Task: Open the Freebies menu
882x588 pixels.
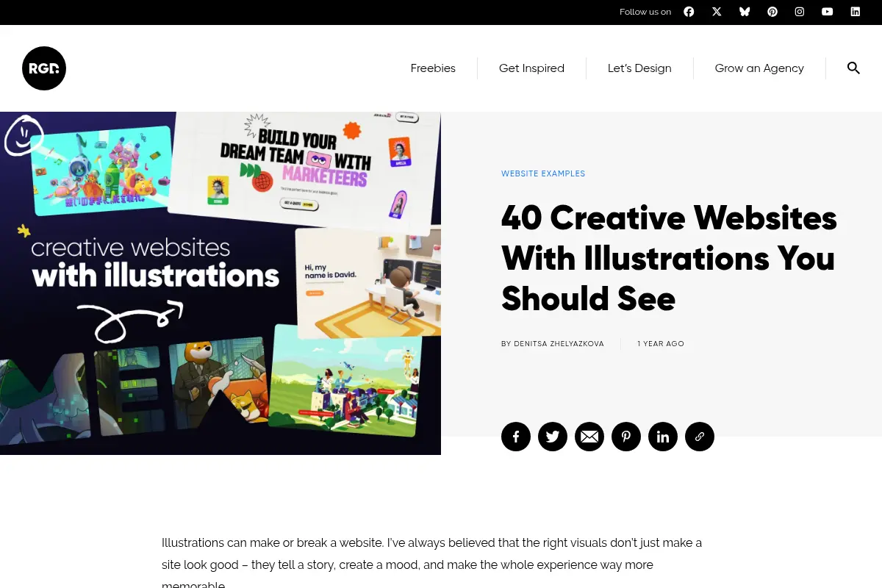Action: coord(433,68)
